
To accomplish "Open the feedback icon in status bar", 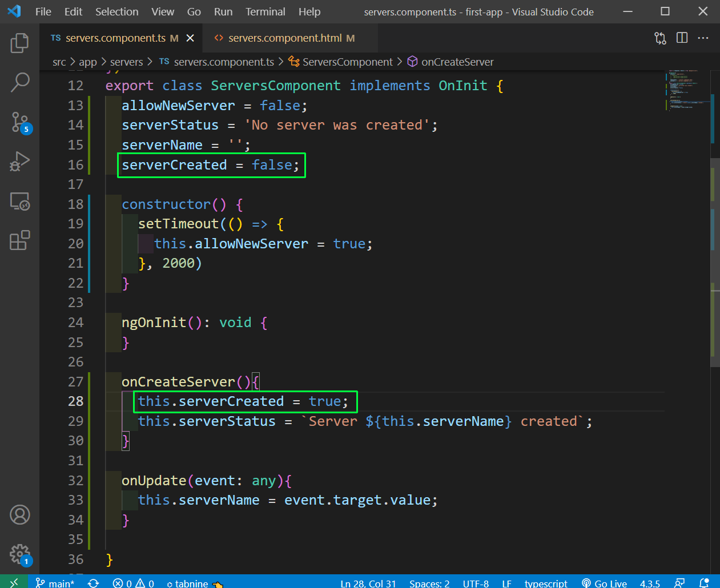I will pos(679,583).
